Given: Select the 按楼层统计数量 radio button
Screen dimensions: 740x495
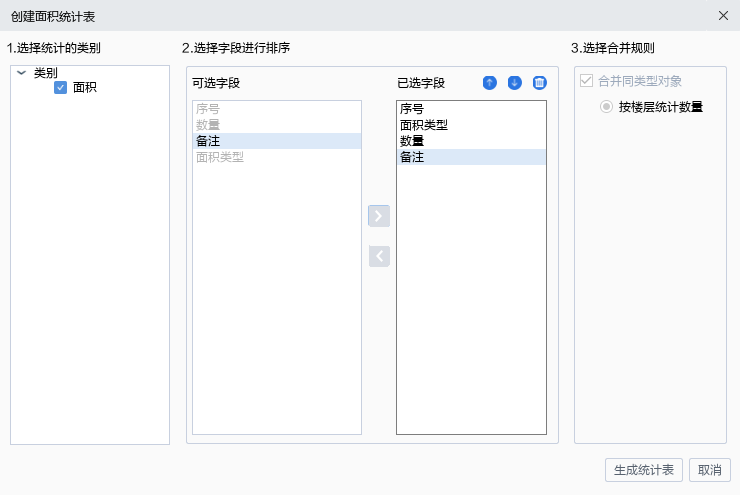Looking at the screenshot, I should 606,107.
